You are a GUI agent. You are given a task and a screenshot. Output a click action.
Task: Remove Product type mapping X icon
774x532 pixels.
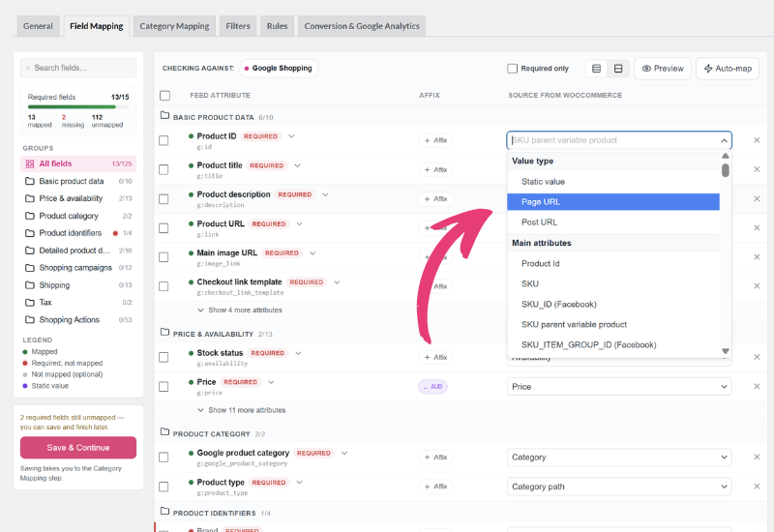pyautogui.click(x=757, y=487)
